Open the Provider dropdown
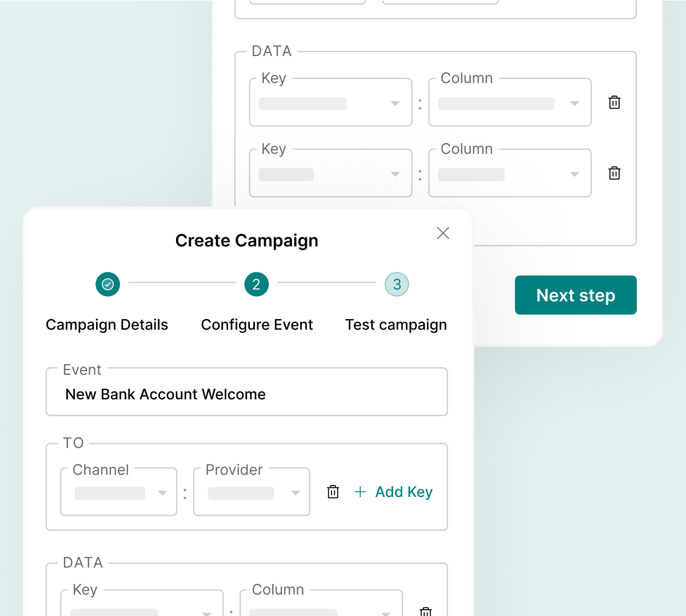 252,492
